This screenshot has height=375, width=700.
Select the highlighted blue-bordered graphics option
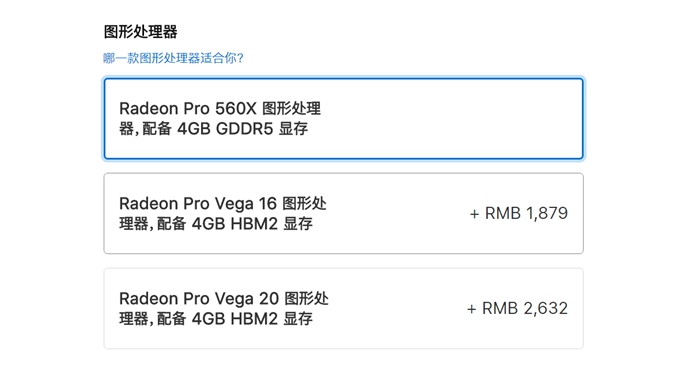point(343,119)
